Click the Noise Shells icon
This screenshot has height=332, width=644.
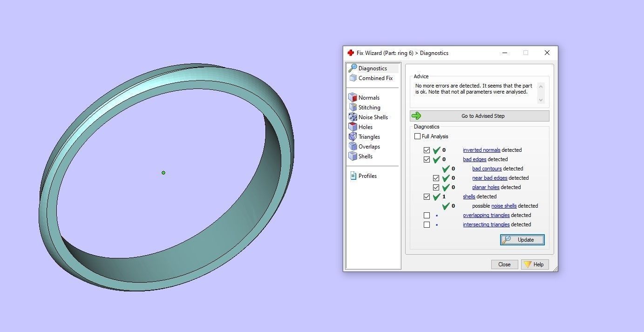[x=353, y=117]
